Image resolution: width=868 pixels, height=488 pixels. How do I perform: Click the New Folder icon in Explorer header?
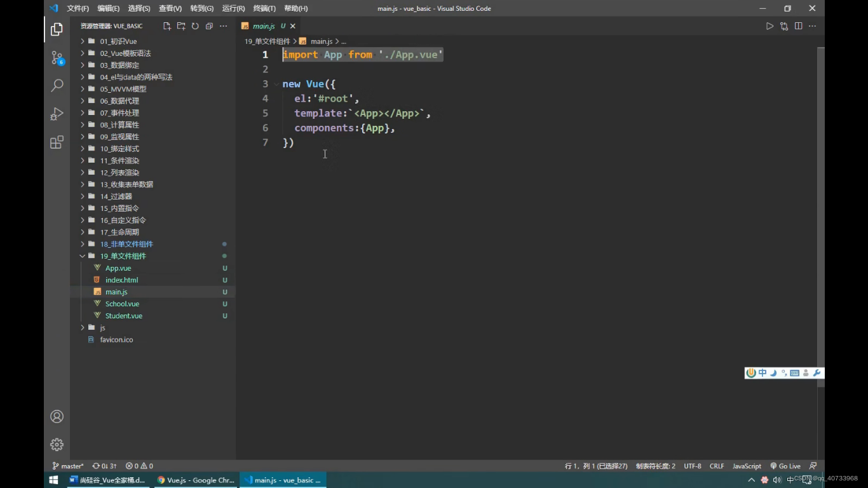click(181, 26)
